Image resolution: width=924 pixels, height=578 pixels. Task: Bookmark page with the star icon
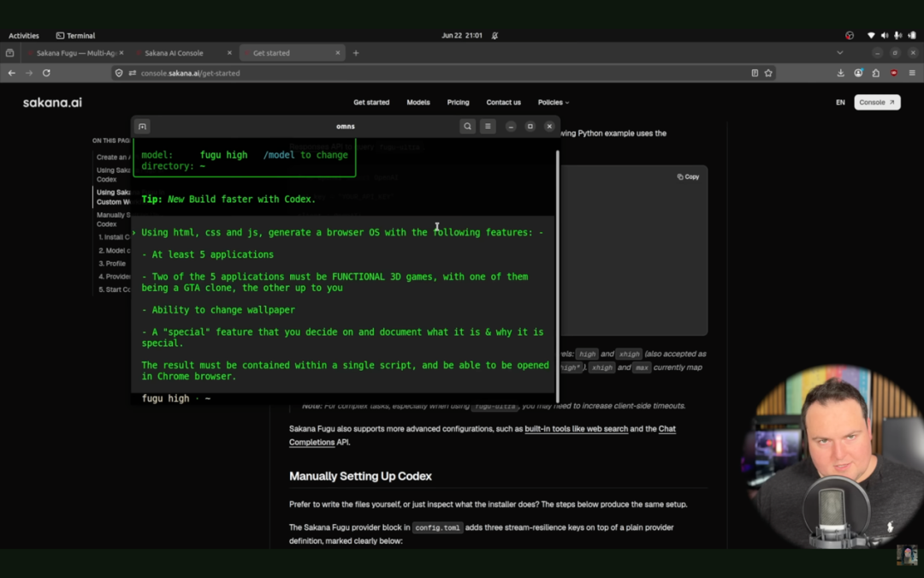point(768,73)
